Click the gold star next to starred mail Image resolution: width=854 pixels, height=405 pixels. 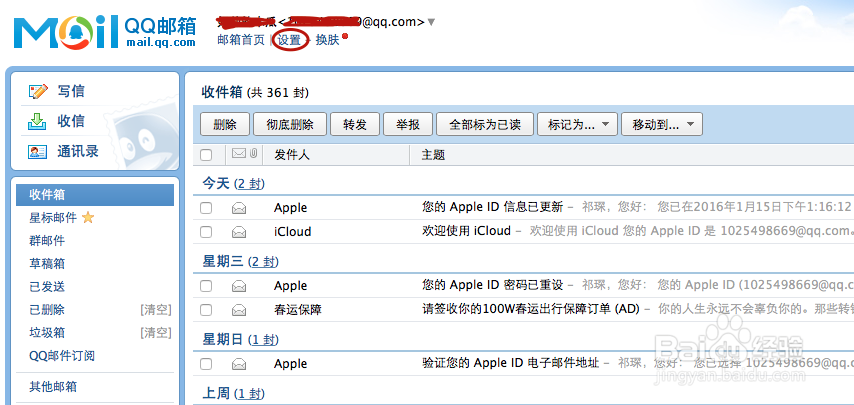pos(88,218)
